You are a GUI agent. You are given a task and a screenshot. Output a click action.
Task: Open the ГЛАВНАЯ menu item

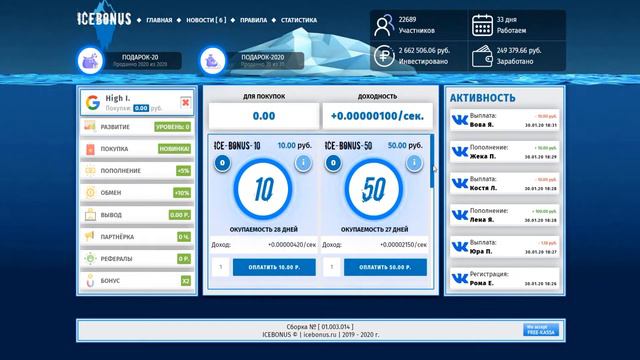click(x=159, y=20)
